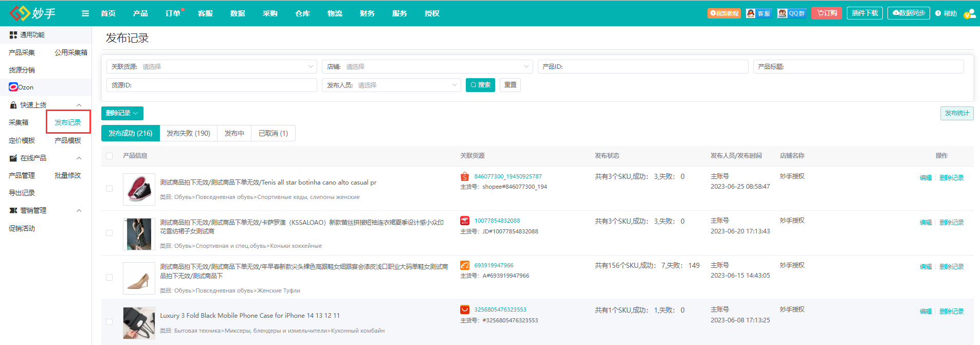980x345 pixels.
Task: Click the 搜索 search button
Action: pos(480,85)
